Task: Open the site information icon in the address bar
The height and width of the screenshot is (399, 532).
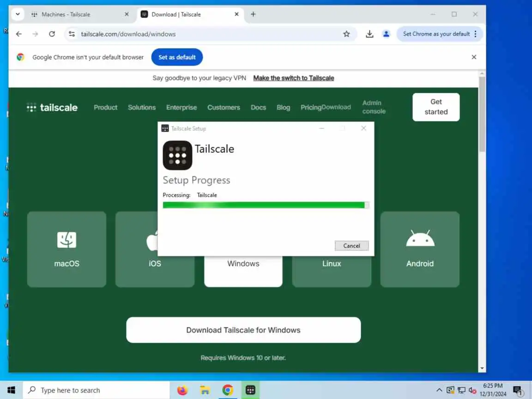Action: pyautogui.click(x=72, y=34)
